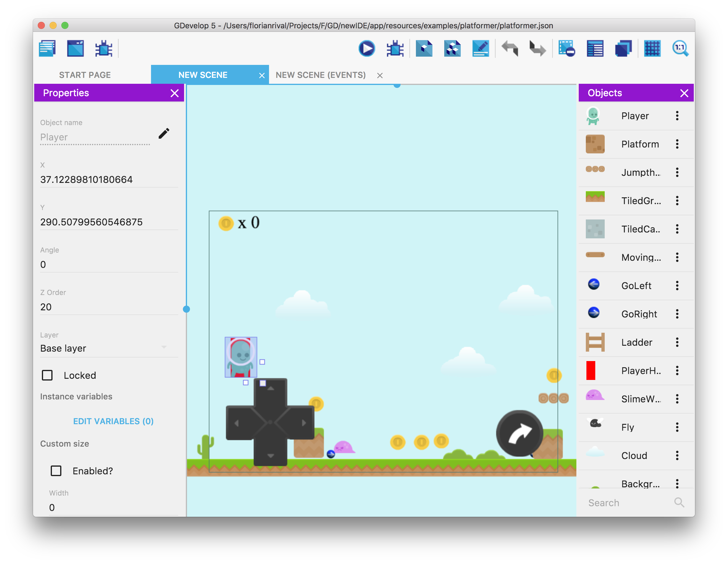The height and width of the screenshot is (564, 728).
Task: Open the three-dot menu for Ladder object
Action: click(x=677, y=342)
